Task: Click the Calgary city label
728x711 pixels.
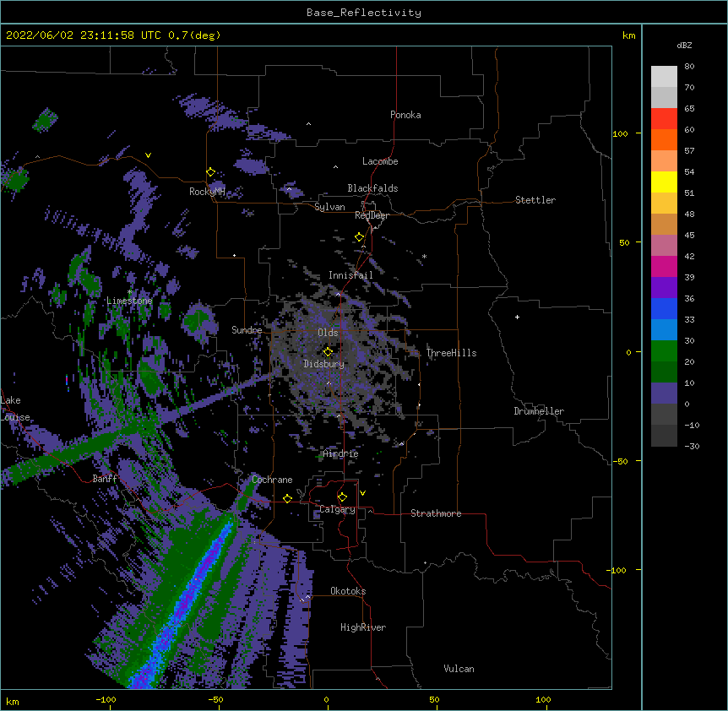Action: pos(337,509)
